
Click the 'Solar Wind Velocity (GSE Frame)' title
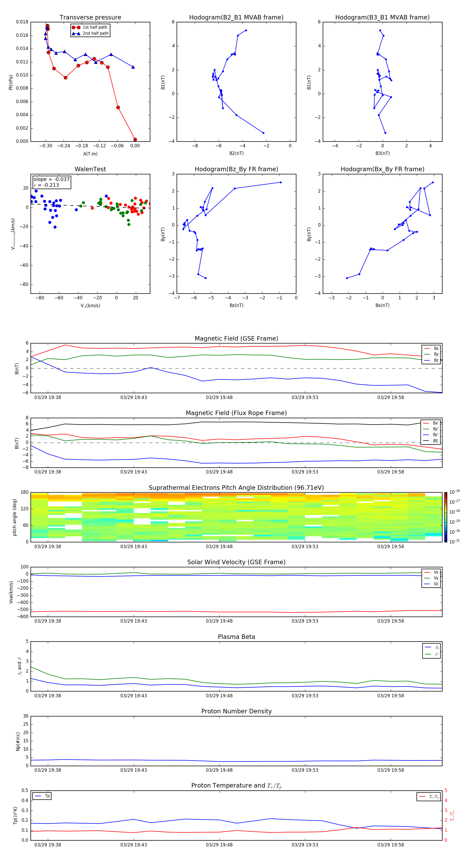pos(236,562)
